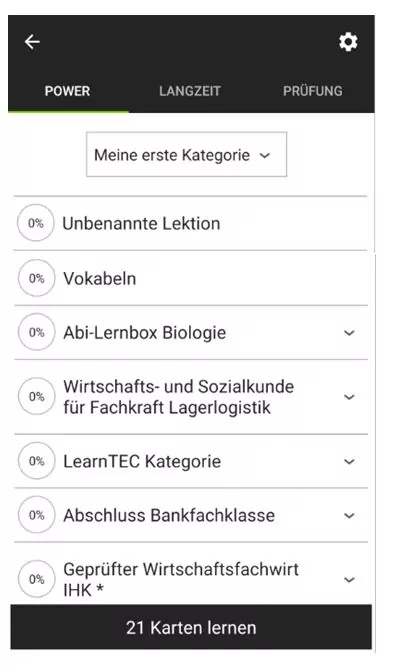Start learning with 21 Karten lernen button

(191, 627)
